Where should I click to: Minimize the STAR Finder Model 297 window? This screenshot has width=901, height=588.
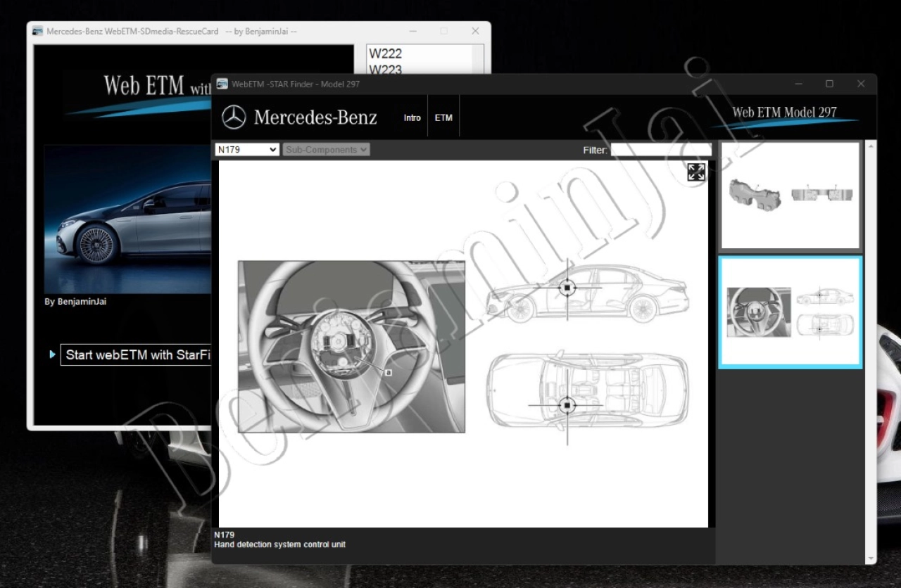799,84
